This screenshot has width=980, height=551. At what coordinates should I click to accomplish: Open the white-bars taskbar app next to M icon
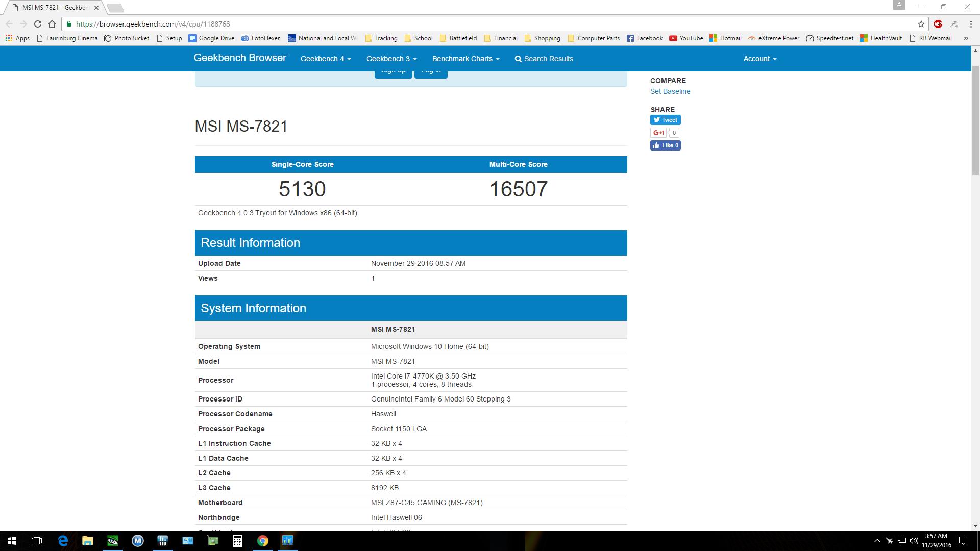pos(163,541)
